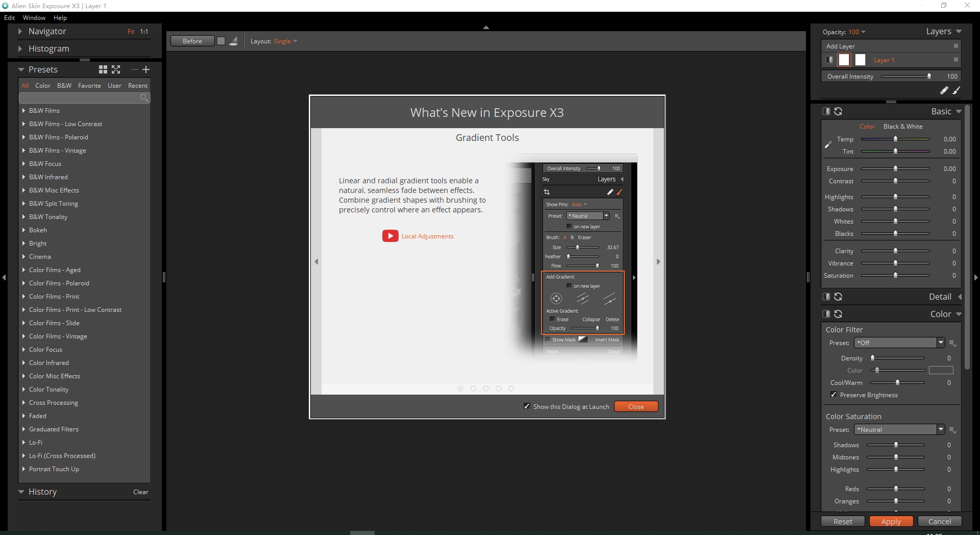Go to next slide in What's New dialog
The width and height of the screenshot is (980, 535).
tap(658, 261)
